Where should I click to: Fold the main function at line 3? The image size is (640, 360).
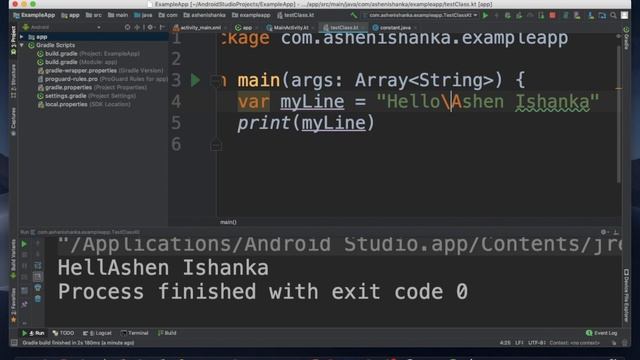(x=215, y=80)
